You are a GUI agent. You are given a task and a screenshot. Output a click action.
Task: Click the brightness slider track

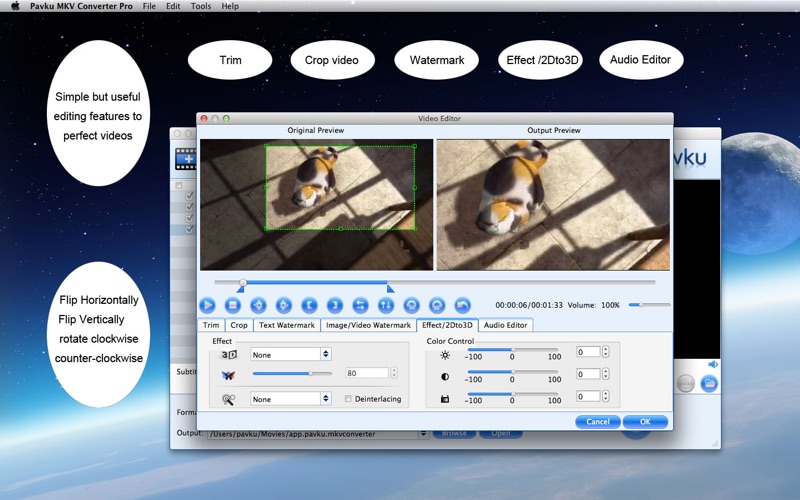click(512, 349)
